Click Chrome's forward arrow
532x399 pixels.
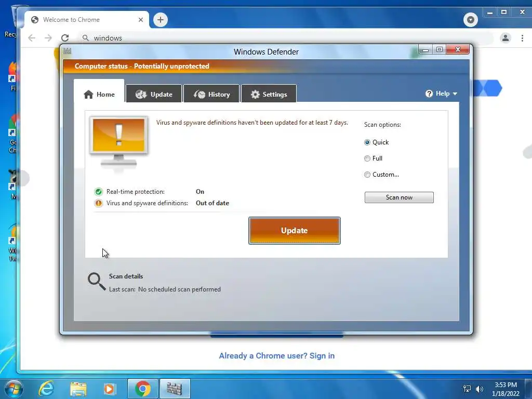[48, 37]
